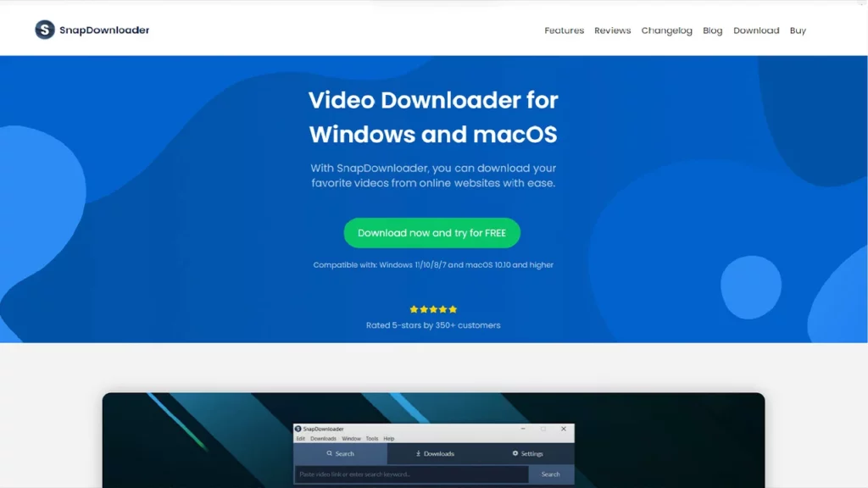Viewport: 868px width, 488px height.
Task: Open the Window menu in the app
Action: [351, 439]
